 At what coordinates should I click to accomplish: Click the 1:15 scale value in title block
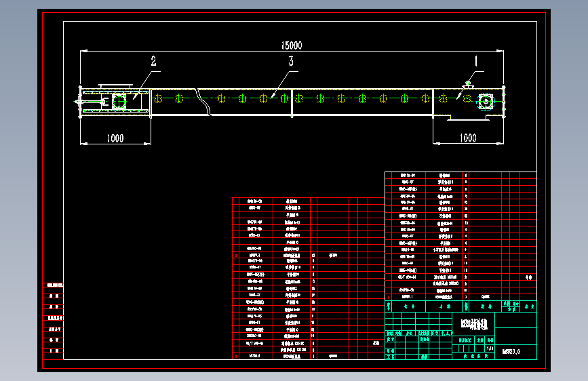[490, 348]
